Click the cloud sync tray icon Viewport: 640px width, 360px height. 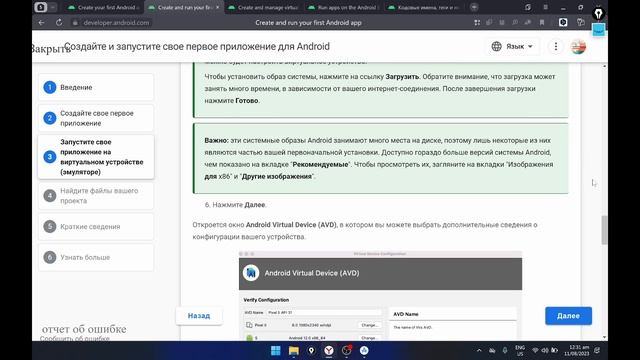tap(492, 350)
